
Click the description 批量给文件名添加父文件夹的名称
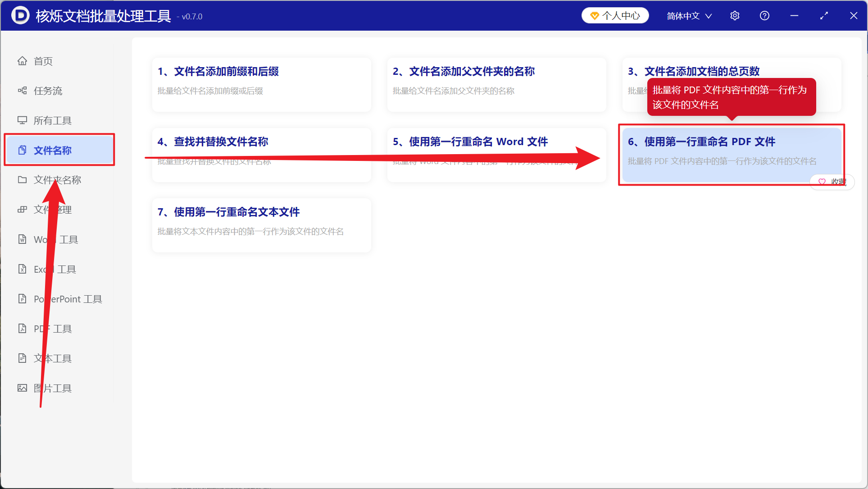click(454, 91)
